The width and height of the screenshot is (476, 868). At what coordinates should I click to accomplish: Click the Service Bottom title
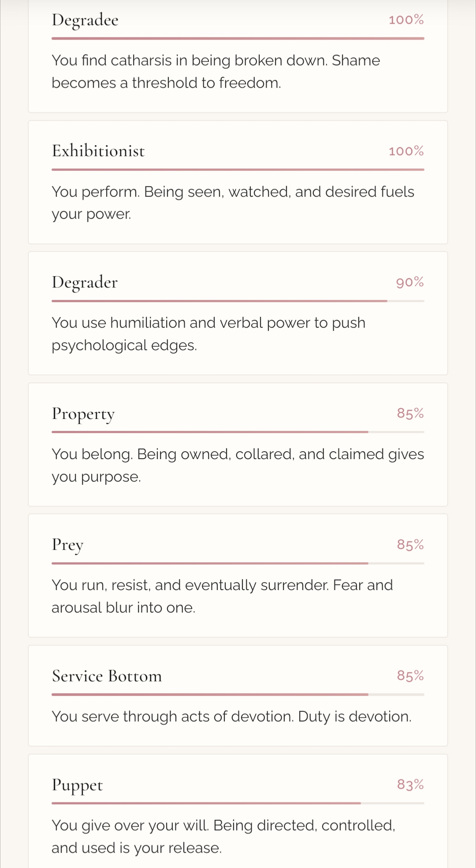point(107,676)
